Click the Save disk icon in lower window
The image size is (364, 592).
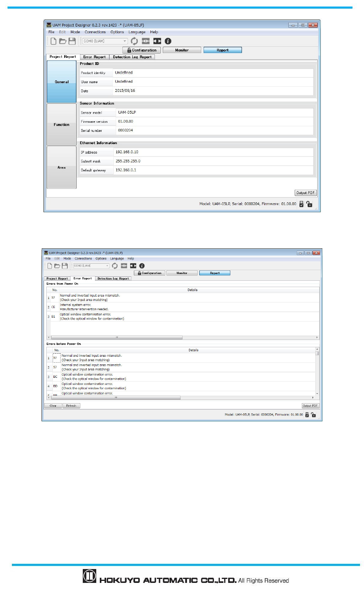click(x=65, y=266)
